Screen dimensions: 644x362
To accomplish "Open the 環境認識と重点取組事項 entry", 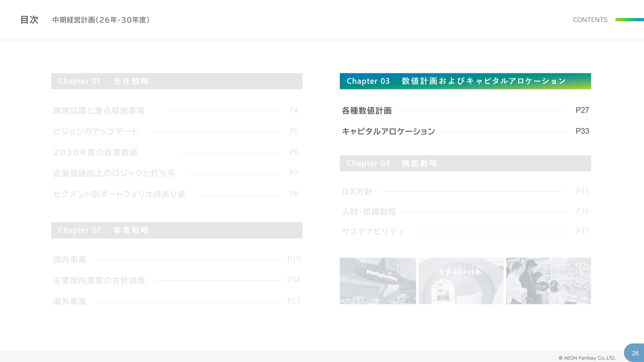I will point(99,111).
